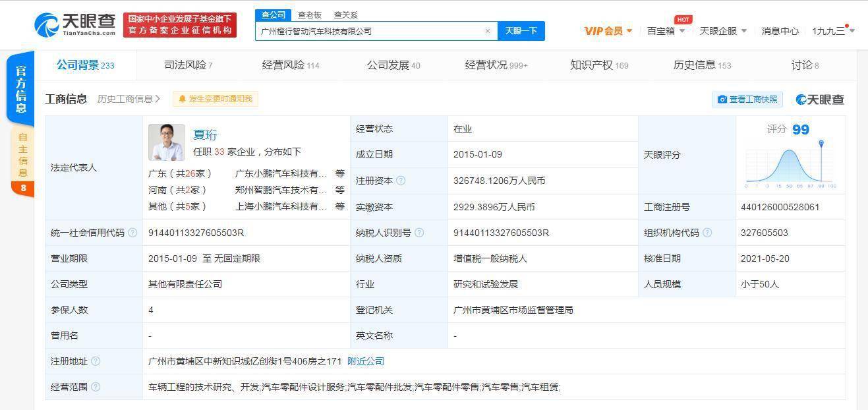Click the 天眼一下 search button
The height and width of the screenshot is (410, 868).
click(521, 31)
